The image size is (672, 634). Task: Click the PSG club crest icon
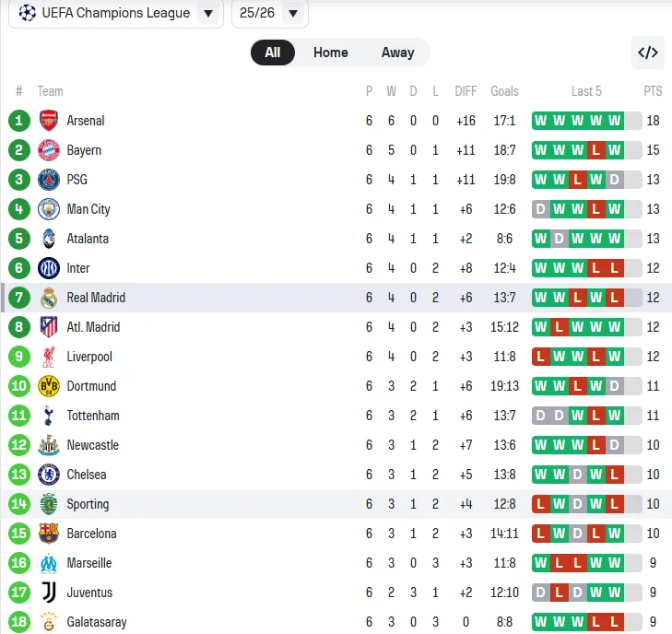(48, 180)
